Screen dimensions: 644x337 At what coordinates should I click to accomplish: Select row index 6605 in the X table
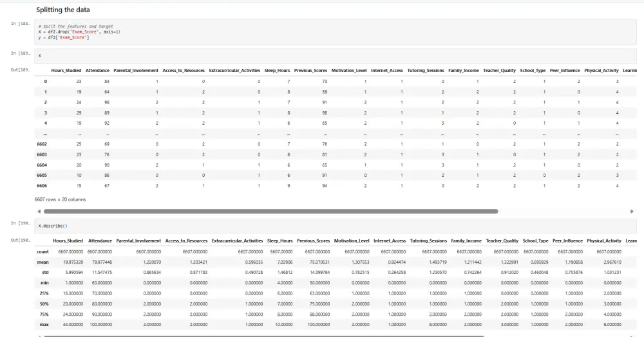click(42, 176)
